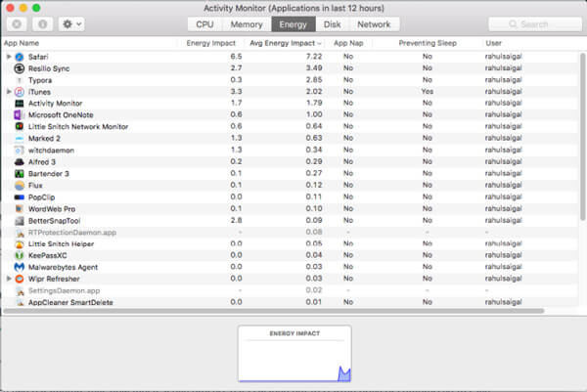Screen dimensions: 587x392
Task: Click the Wipr Refresher icon
Action: coord(20,279)
